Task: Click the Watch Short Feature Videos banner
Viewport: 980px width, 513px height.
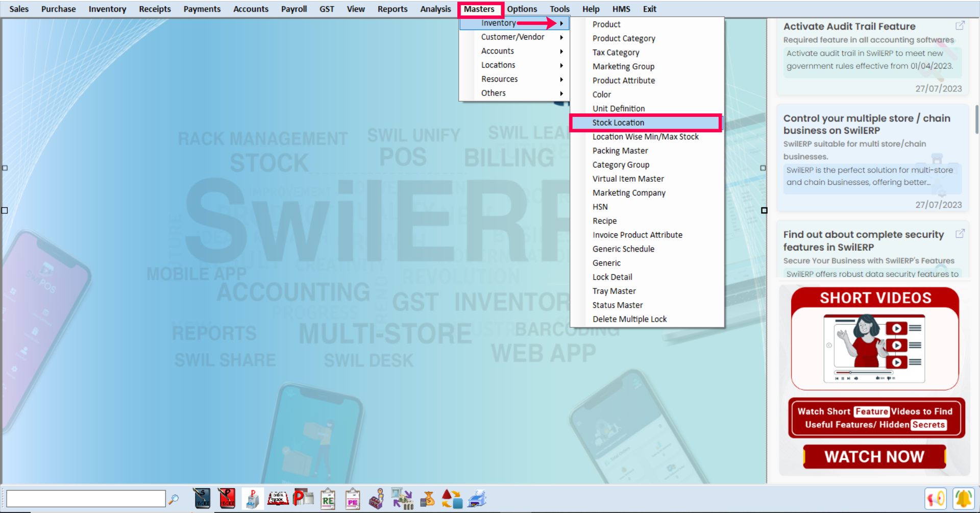Action: click(876, 418)
